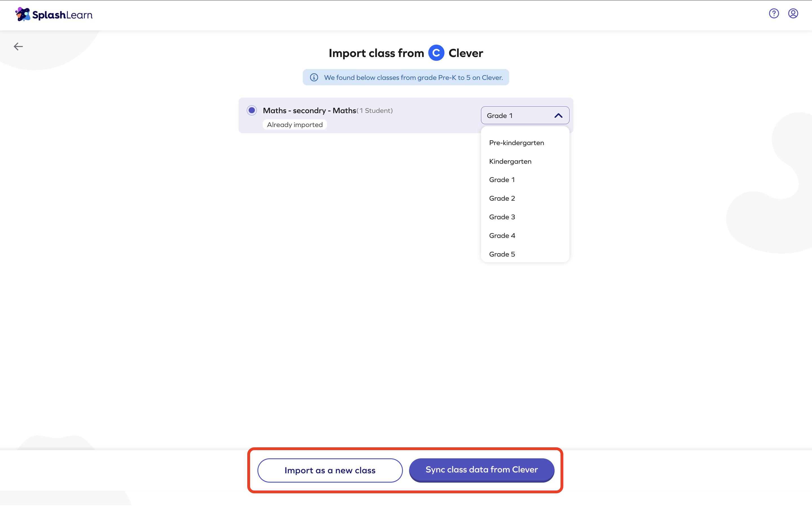Viewport: 812px width, 508px height.
Task: Select Grade 3 option
Action: pos(502,217)
